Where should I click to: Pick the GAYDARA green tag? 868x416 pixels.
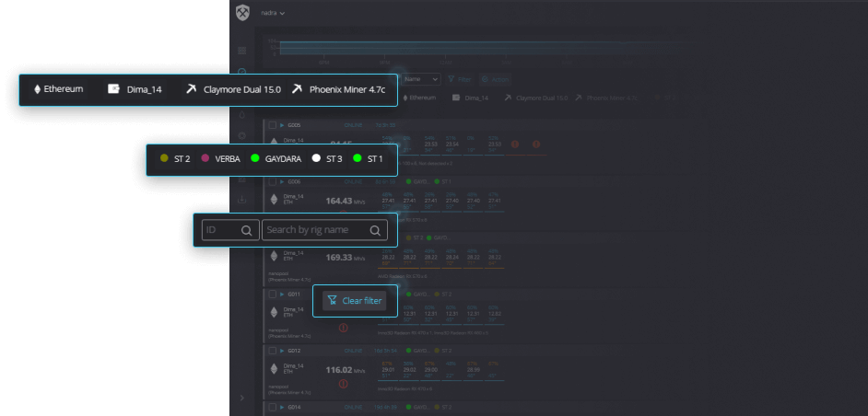pyautogui.click(x=276, y=159)
